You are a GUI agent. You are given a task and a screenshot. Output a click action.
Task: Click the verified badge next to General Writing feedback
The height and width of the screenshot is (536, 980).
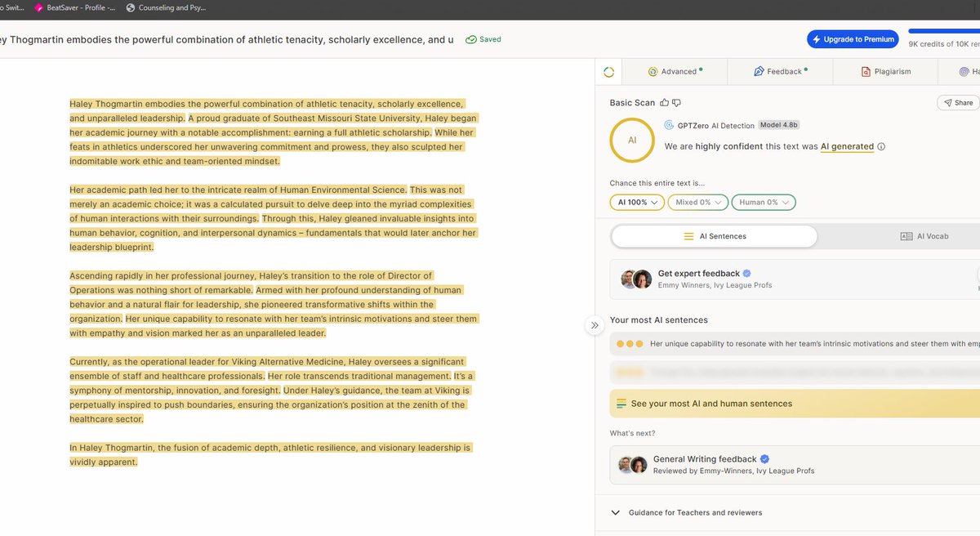pyautogui.click(x=765, y=459)
